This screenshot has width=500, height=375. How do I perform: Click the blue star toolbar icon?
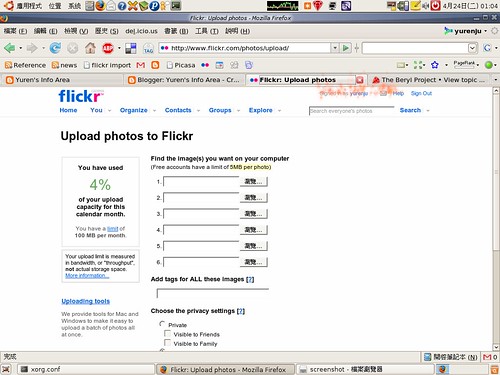435,65
